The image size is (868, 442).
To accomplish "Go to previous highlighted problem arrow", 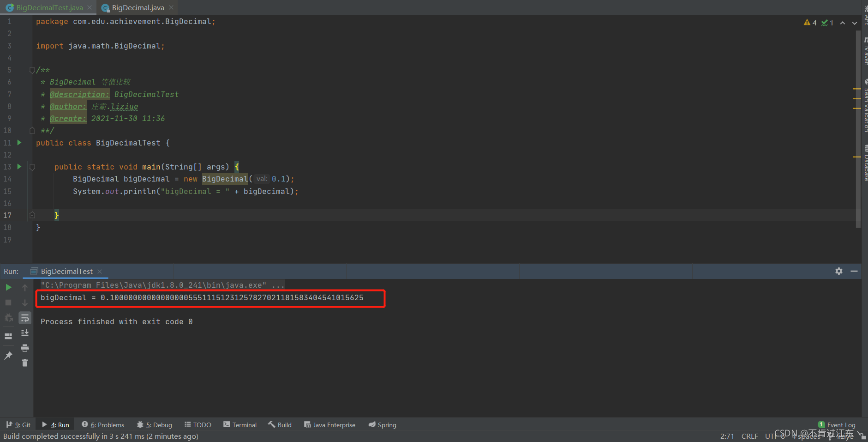I will (843, 23).
